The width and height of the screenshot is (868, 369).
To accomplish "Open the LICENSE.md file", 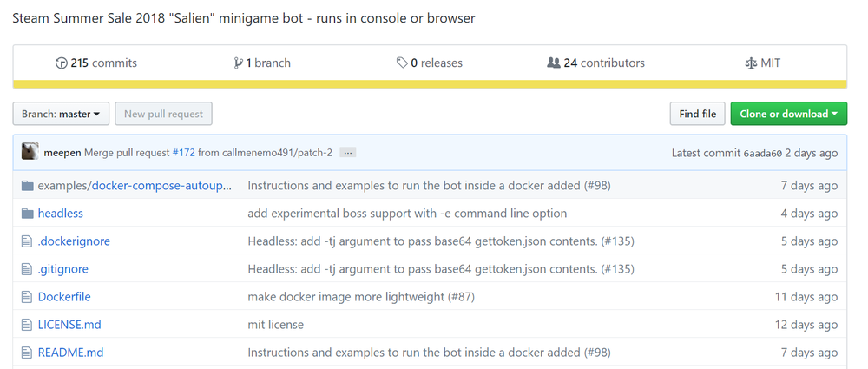I will pos(69,324).
